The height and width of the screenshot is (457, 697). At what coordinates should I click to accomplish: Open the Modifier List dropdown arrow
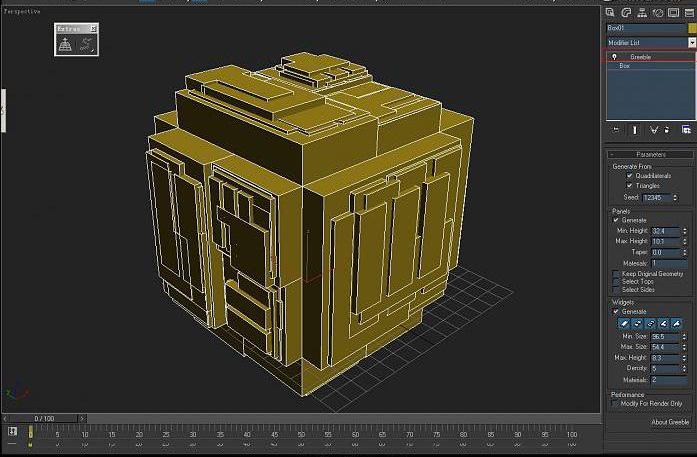pos(692,42)
